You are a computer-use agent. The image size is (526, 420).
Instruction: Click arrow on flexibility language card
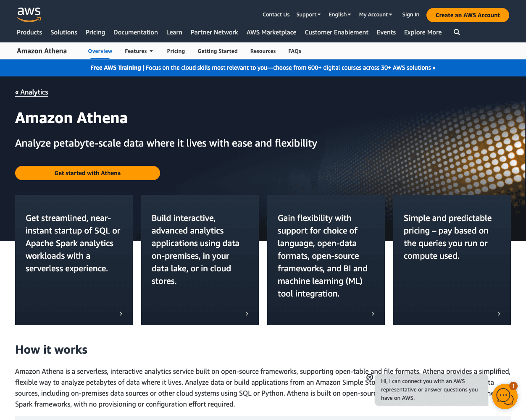[x=373, y=314]
